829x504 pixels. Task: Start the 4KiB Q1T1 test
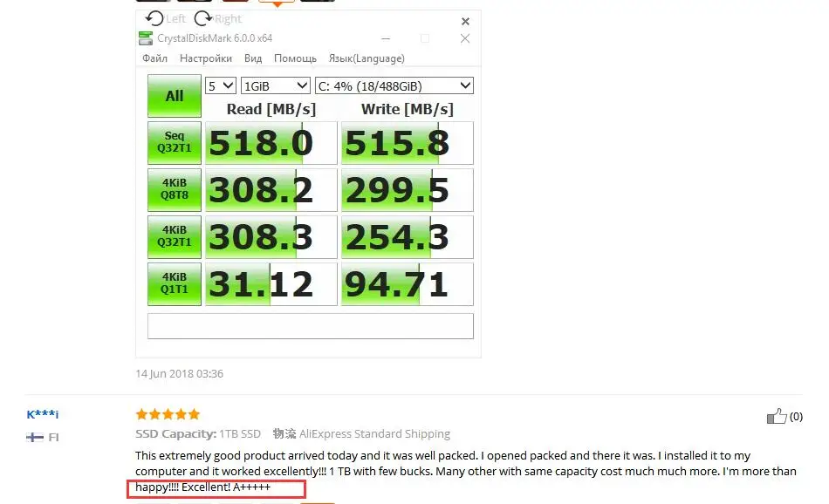(x=175, y=283)
